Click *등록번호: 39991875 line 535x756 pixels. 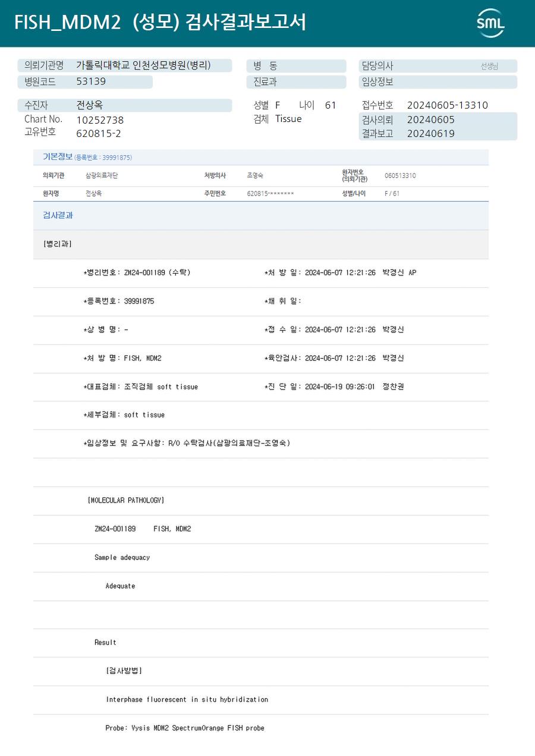click(118, 301)
